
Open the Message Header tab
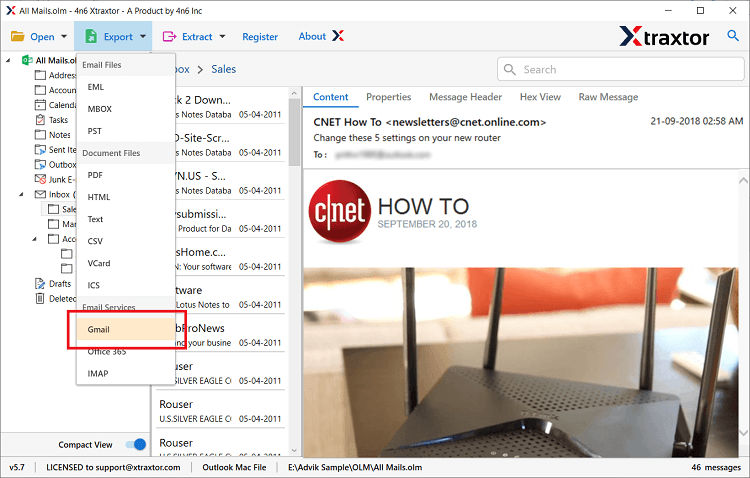(465, 97)
